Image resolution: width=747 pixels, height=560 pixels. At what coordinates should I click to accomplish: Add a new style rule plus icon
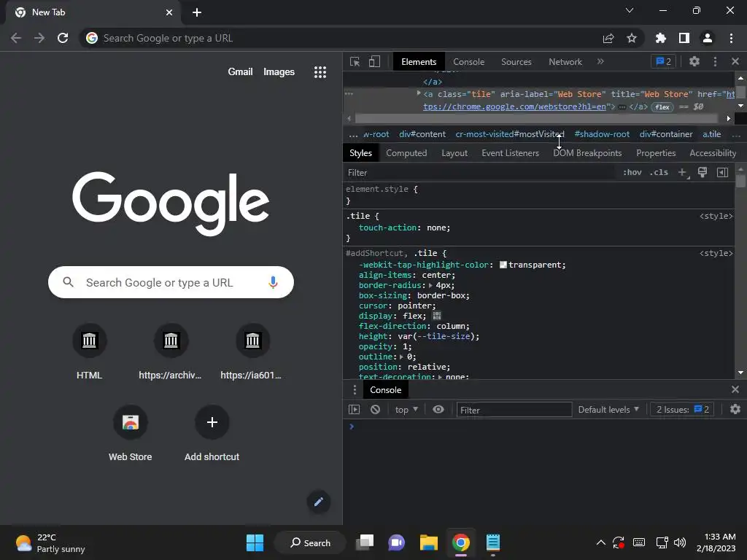click(x=682, y=172)
